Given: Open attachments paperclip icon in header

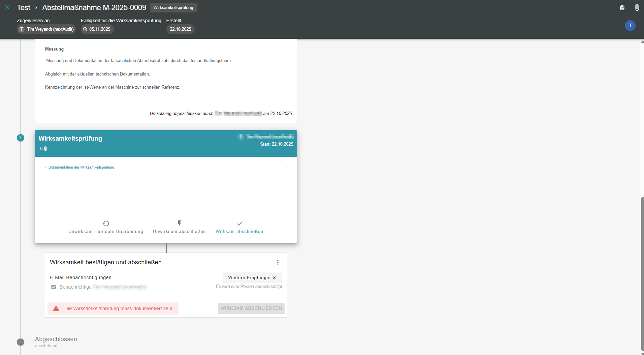Looking at the screenshot, I should (x=637, y=7).
